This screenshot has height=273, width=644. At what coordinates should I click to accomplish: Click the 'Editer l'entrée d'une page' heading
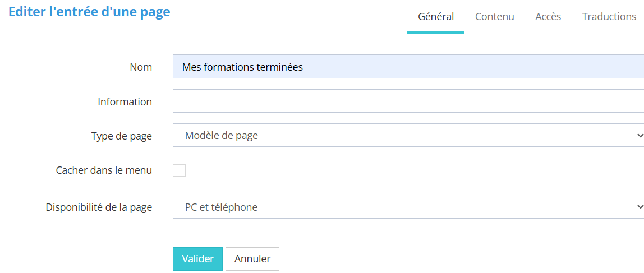pyautogui.click(x=89, y=12)
